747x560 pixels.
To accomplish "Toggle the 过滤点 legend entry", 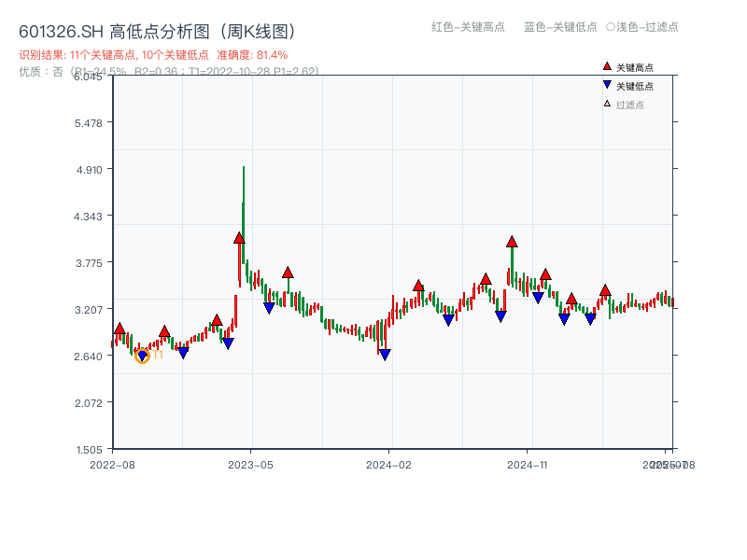I will (x=629, y=105).
